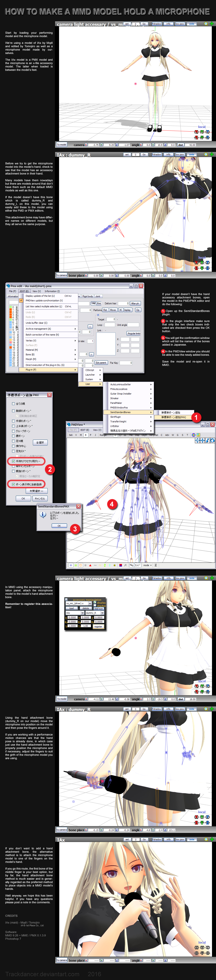Switch to the Joint tab

(x=98, y=296)
